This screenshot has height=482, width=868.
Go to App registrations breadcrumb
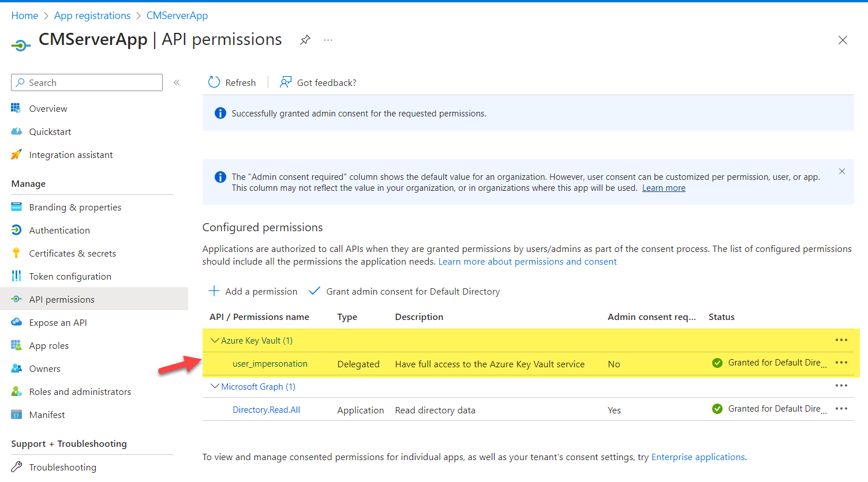[92, 16]
